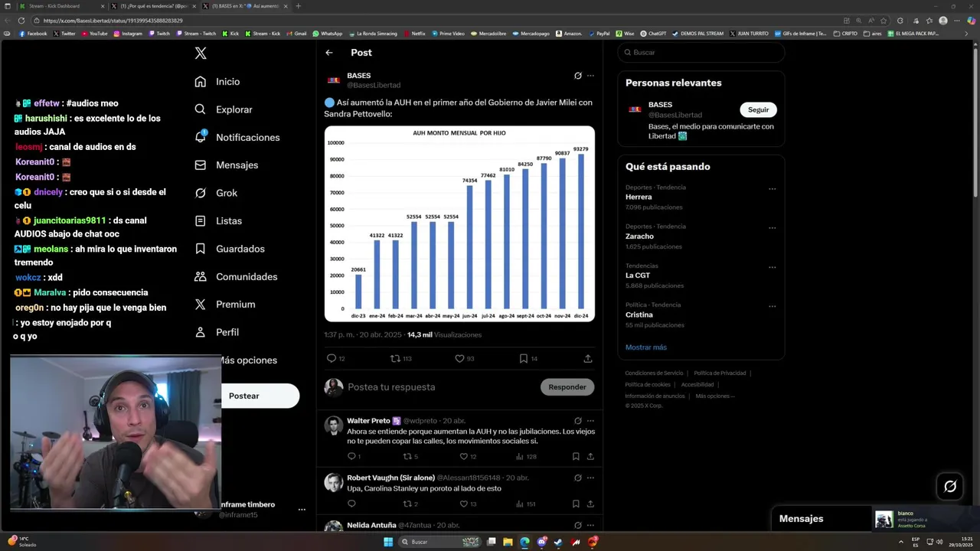Open more options on Walter Preto's reply

(x=590, y=421)
